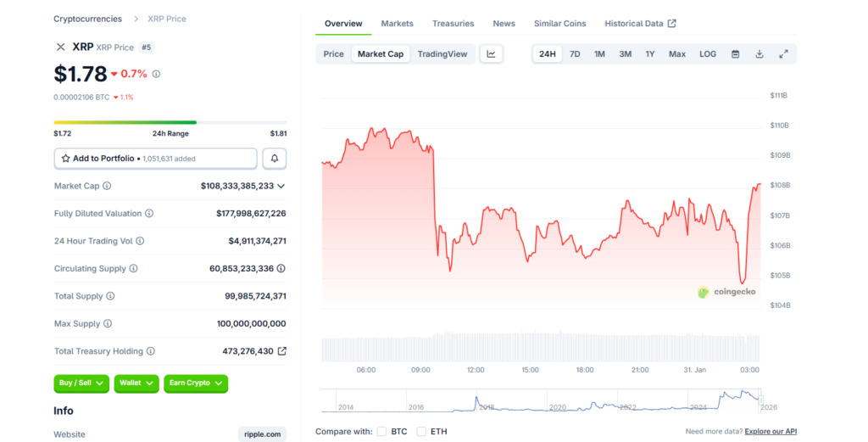Select the 7D time range
Screen dimensions: 868x442
pyautogui.click(x=575, y=54)
